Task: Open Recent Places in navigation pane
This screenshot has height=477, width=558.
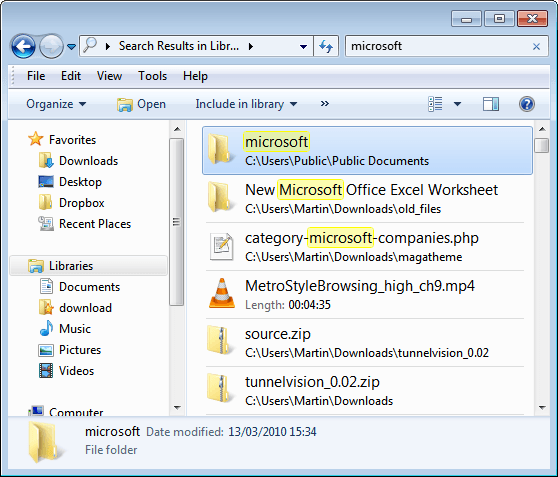Action: (95, 224)
